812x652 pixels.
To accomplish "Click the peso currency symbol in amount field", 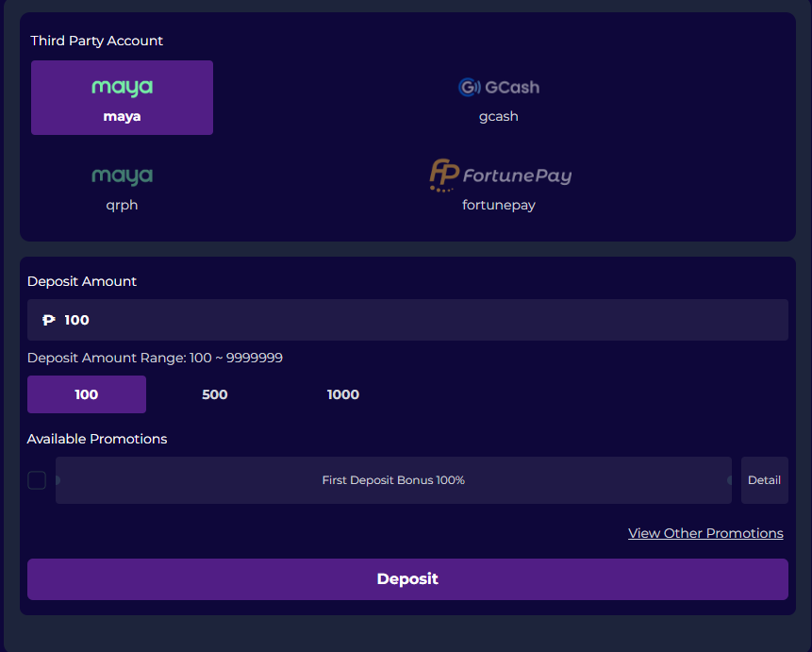I will [x=49, y=320].
